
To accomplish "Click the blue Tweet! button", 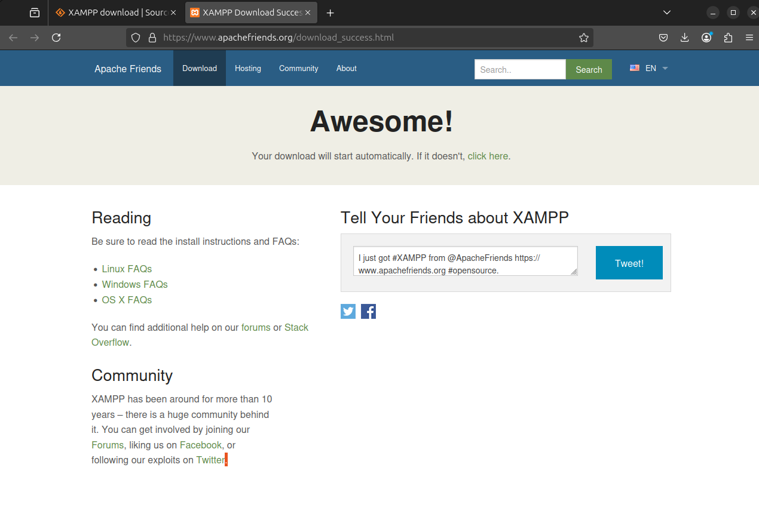I will pyautogui.click(x=629, y=263).
